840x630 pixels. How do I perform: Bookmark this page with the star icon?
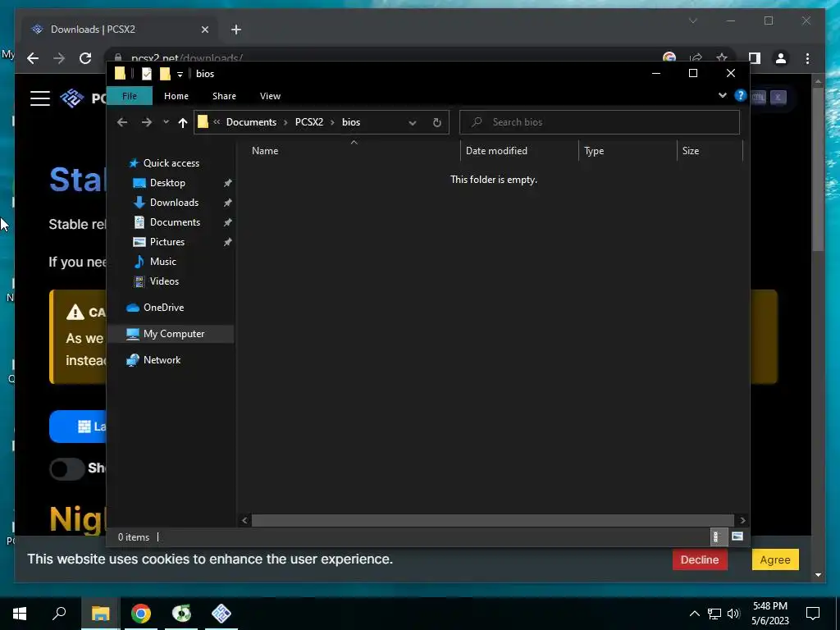[722, 58]
